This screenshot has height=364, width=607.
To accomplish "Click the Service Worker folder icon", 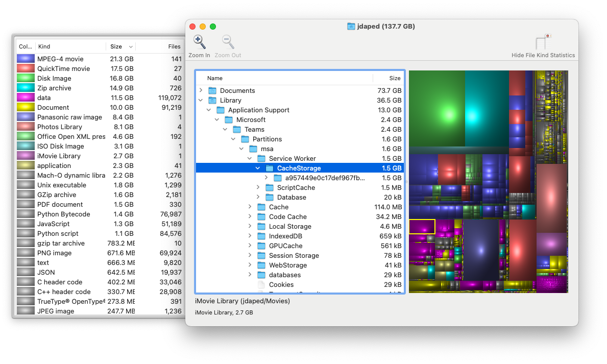I will [261, 158].
